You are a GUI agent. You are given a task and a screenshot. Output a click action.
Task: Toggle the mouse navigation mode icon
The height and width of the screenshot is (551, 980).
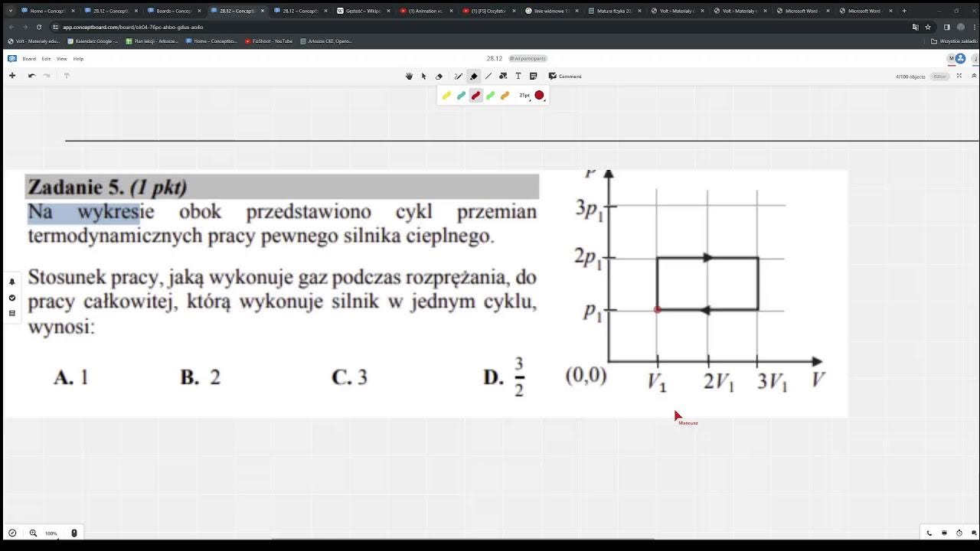(x=74, y=533)
